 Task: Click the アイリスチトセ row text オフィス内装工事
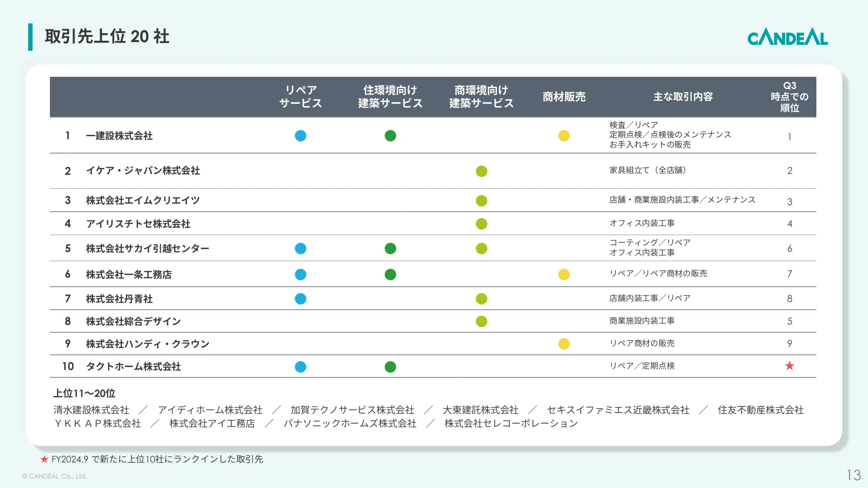coord(642,223)
